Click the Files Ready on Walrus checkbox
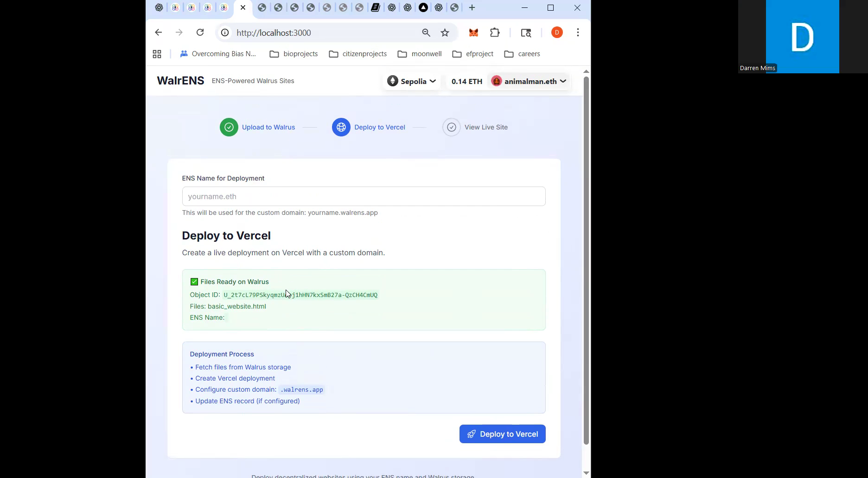 tap(194, 282)
